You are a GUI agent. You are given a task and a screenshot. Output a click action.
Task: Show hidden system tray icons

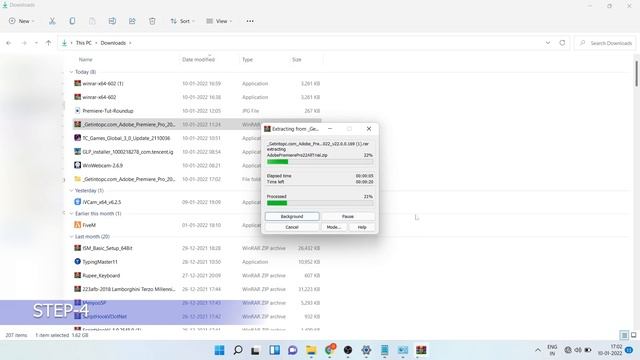click(x=538, y=350)
